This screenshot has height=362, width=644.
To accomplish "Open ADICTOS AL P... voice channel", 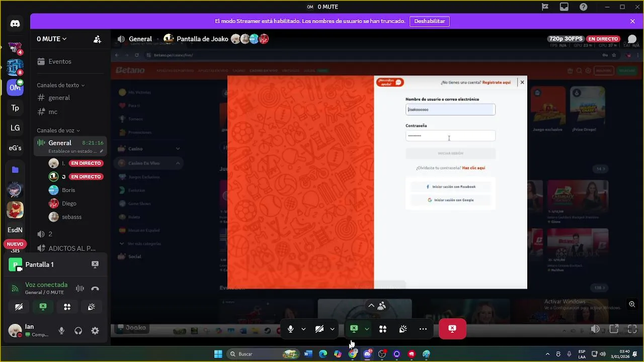I will click(x=70, y=248).
